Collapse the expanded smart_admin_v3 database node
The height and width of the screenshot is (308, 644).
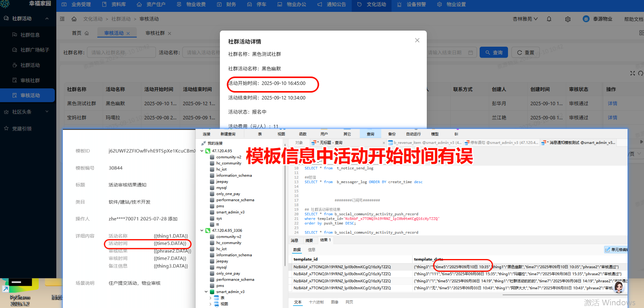206,292
